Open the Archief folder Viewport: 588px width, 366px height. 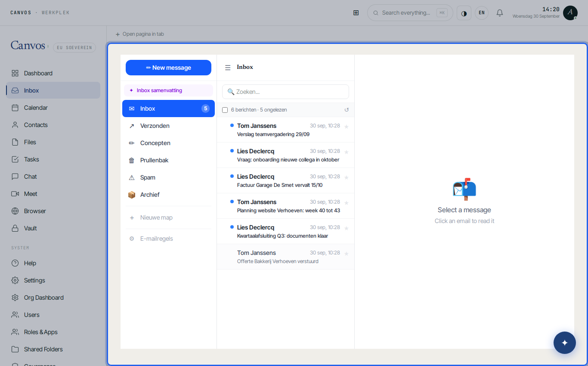[x=168, y=195]
